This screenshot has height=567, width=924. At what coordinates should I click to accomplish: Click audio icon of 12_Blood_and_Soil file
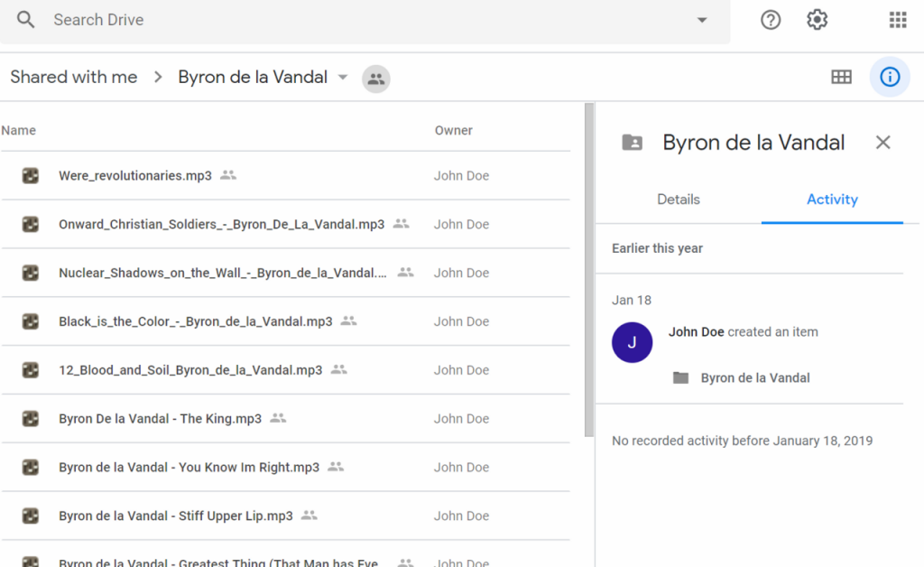(x=31, y=370)
